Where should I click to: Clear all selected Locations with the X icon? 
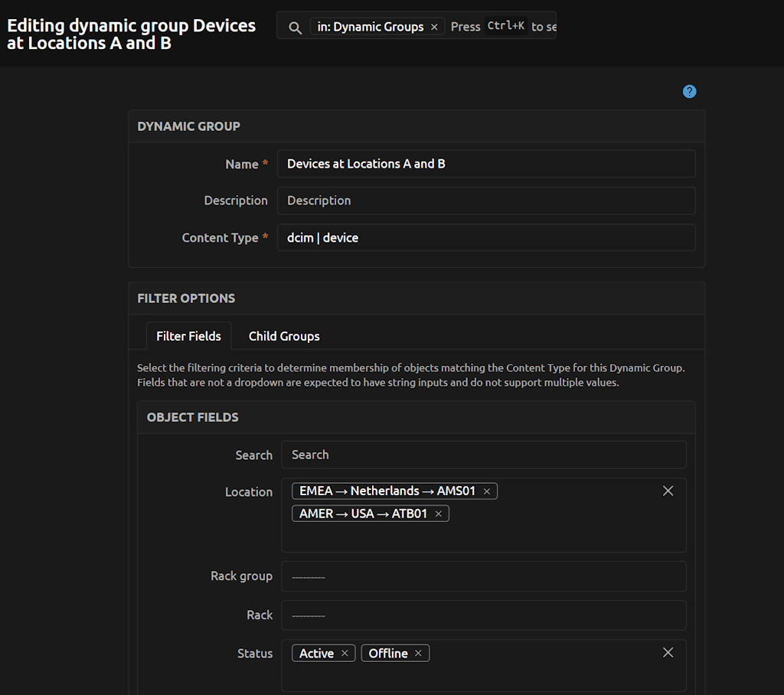pyautogui.click(x=668, y=491)
